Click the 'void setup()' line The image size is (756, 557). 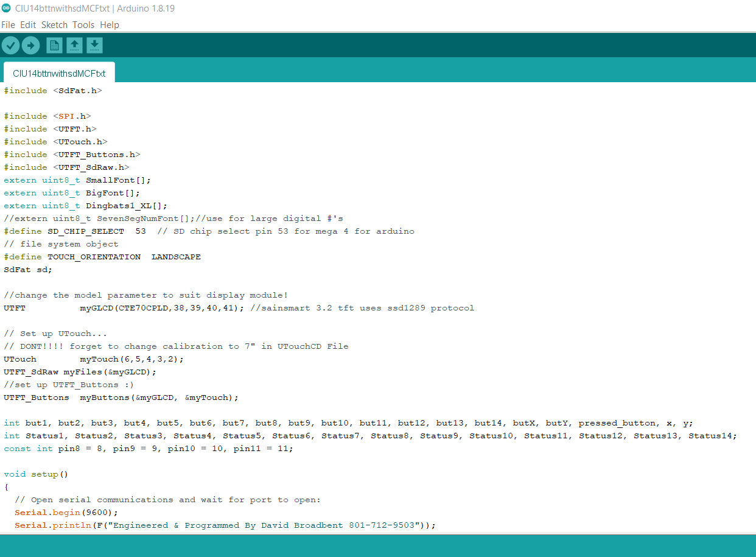point(37,474)
